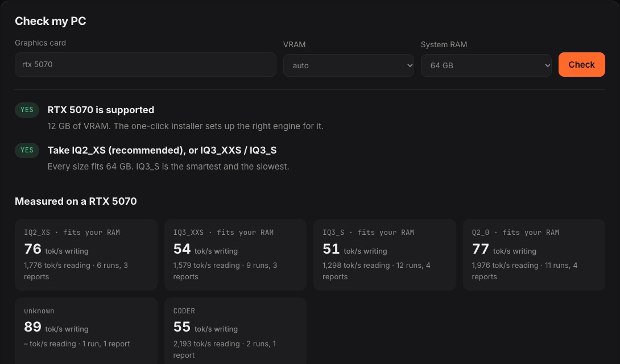Image resolution: width=620 pixels, height=364 pixels.
Task: Click the '12 GB of VRAM' installer description
Action: [185, 126]
